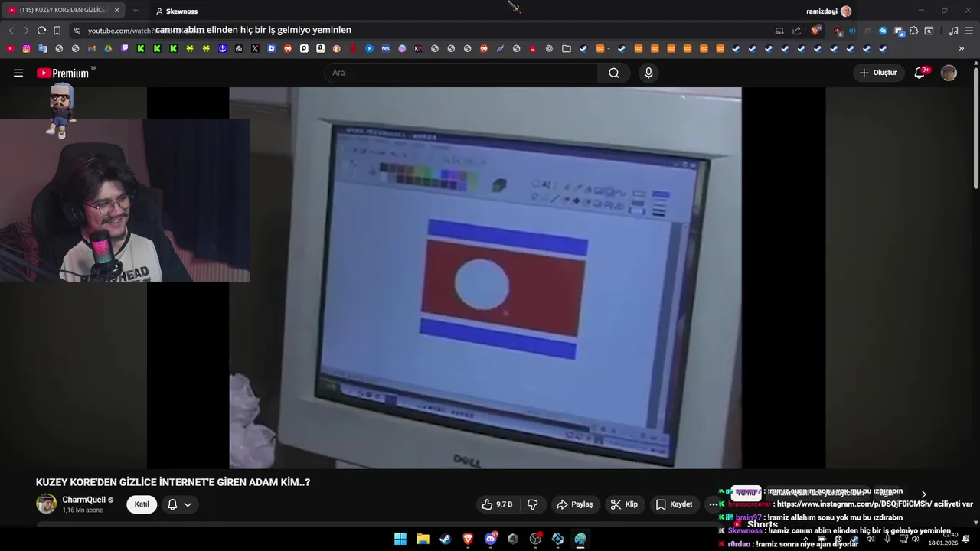Open Google Drive bookmark
980x551 pixels.
(108, 48)
